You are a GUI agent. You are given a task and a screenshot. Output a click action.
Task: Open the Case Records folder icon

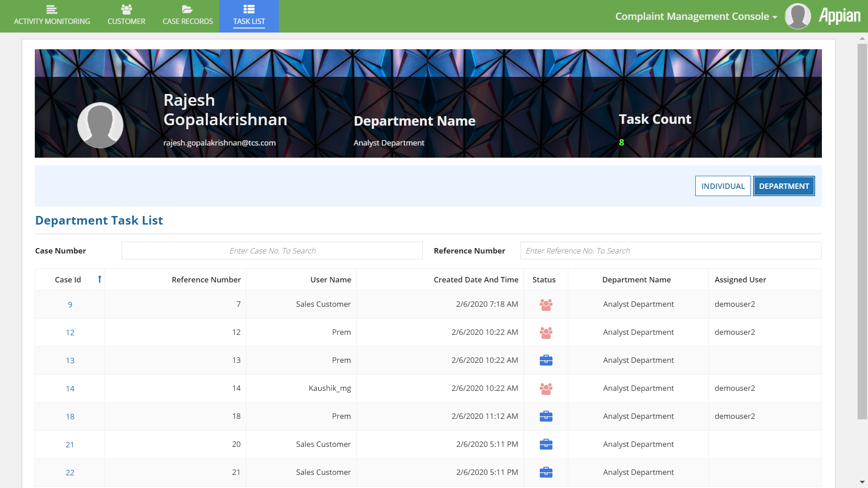pos(187,9)
